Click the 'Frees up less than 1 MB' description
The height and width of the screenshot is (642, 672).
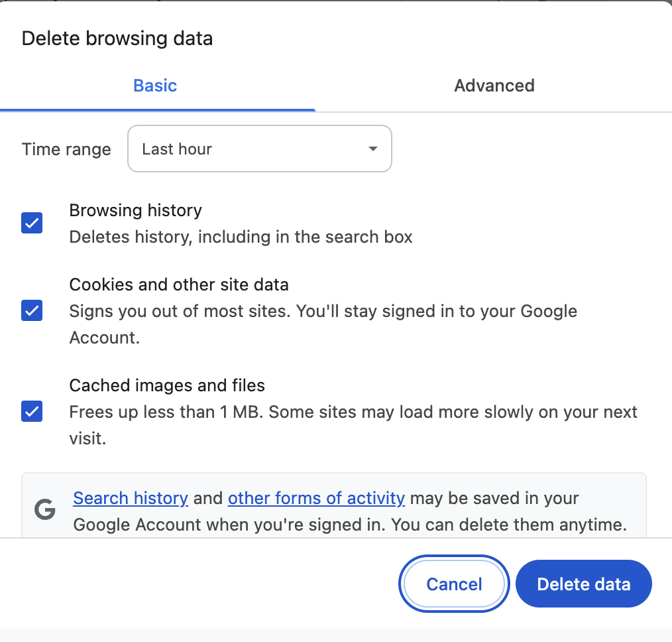(353, 413)
